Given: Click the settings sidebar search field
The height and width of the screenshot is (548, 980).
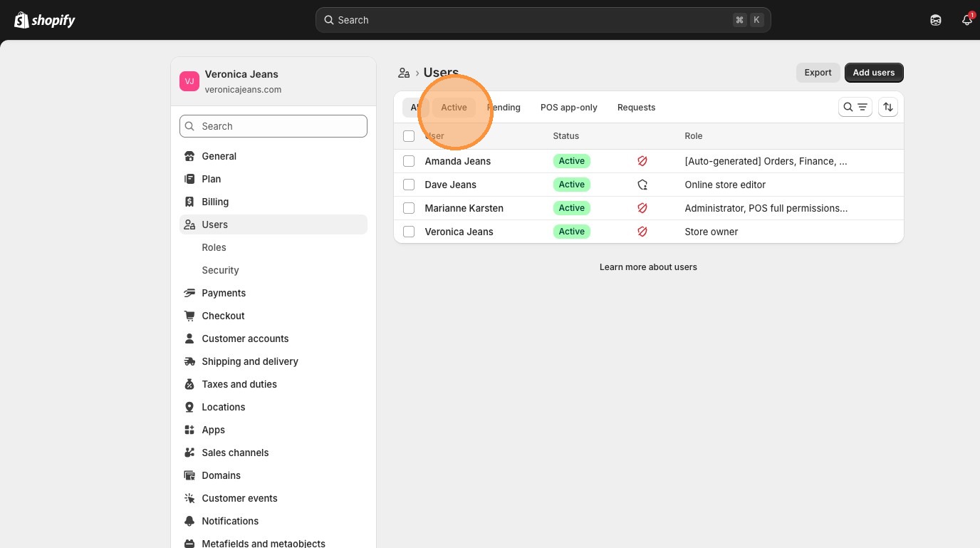Looking at the screenshot, I should click(273, 126).
